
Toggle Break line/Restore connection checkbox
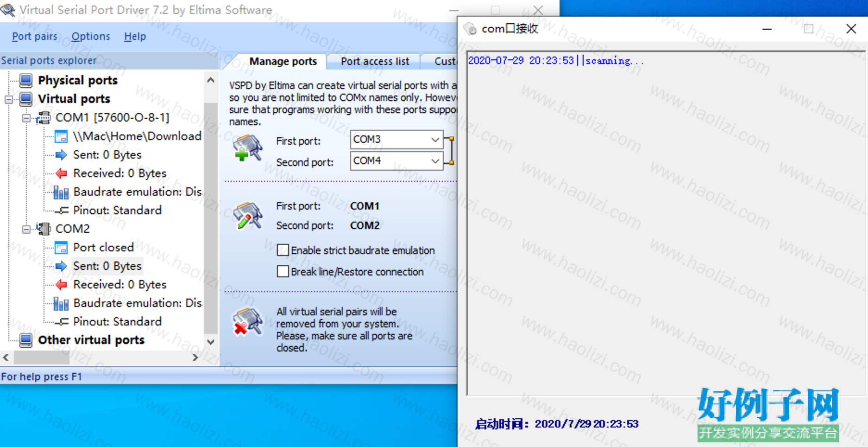click(x=283, y=271)
